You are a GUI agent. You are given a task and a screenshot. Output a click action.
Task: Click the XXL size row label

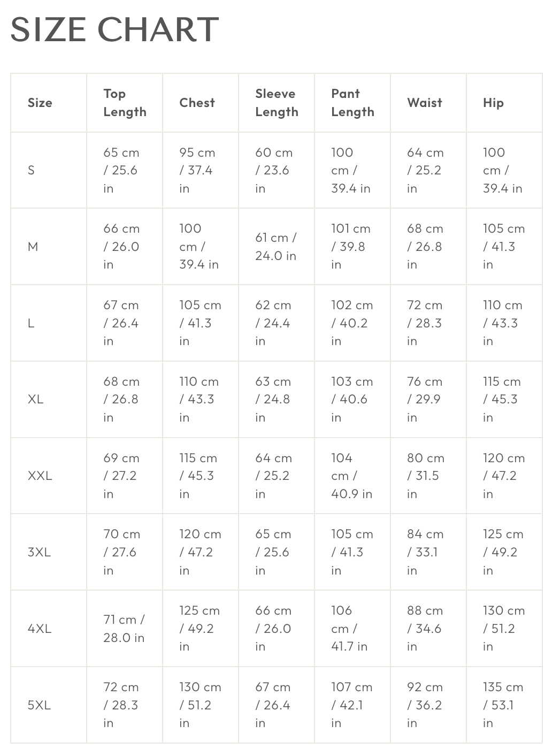(40, 476)
